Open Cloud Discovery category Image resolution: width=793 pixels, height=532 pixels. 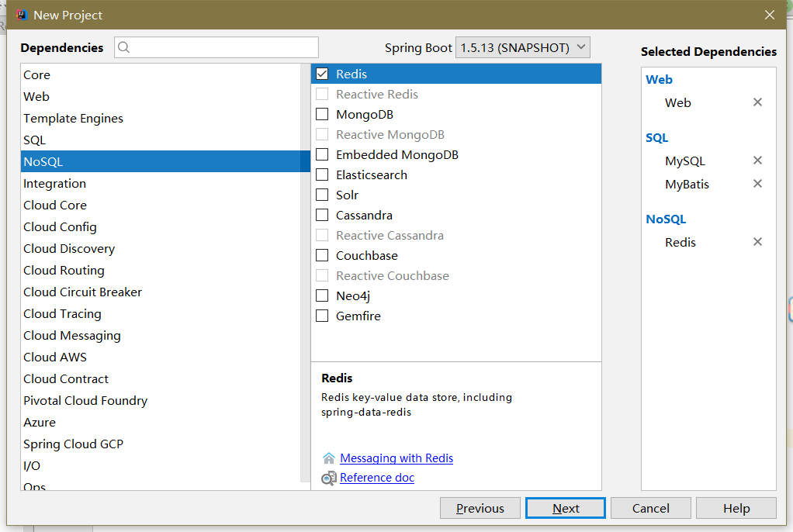[161, 249]
